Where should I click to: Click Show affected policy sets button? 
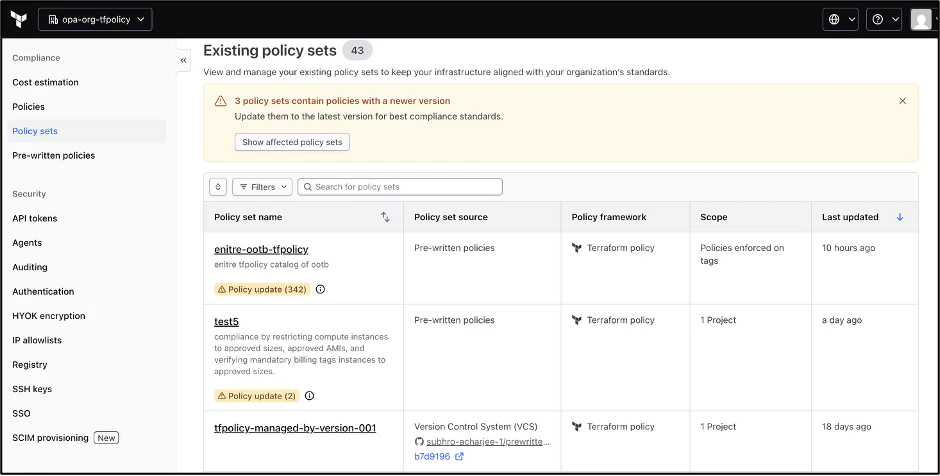pyautogui.click(x=292, y=142)
